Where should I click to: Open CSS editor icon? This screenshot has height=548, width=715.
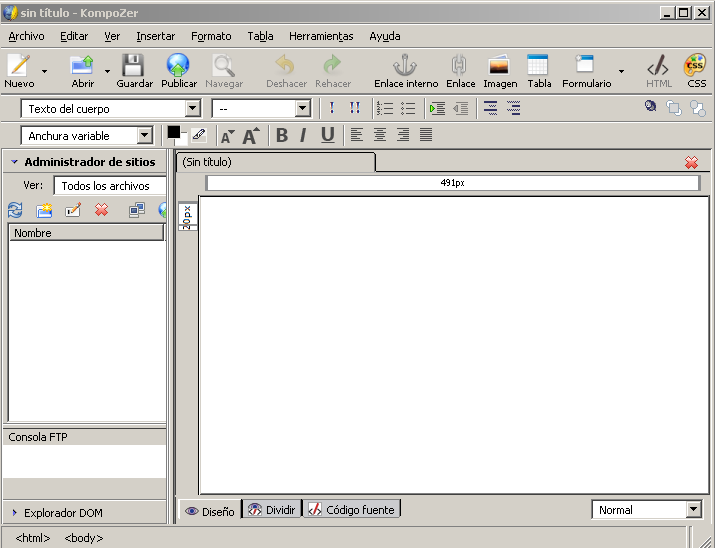click(696, 70)
